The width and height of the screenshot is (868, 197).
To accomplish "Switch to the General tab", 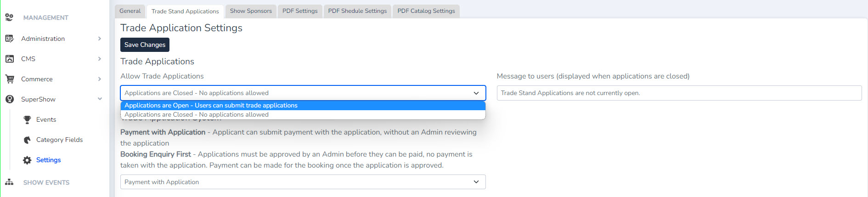I will (x=130, y=11).
